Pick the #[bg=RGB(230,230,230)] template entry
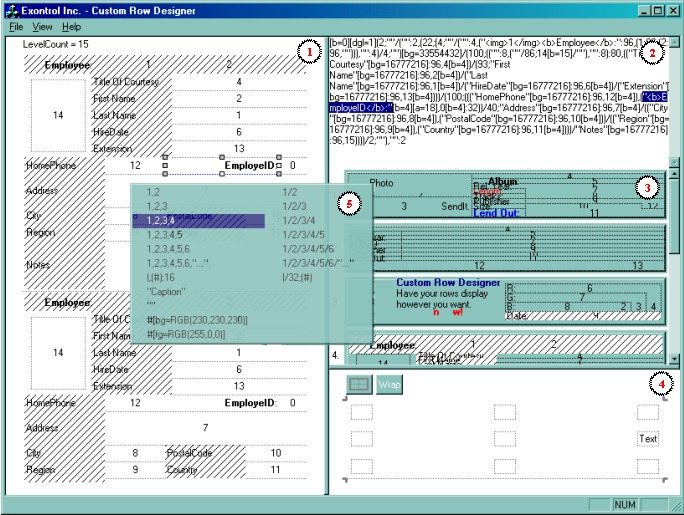The height and width of the screenshot is (515, 684). coord(193,321)
